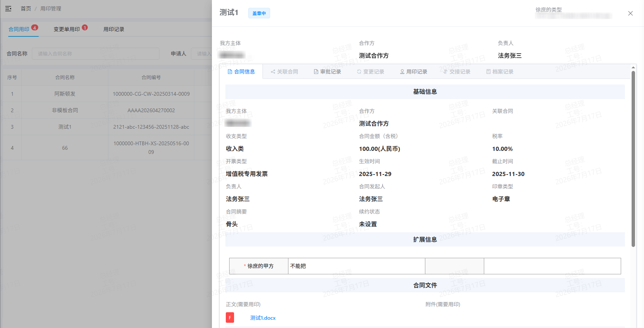The width and height of the screenshot is (644, 328).
Task: Click the 盖章中 status tag
Action: pyautogui.click(x=259, y=13)
